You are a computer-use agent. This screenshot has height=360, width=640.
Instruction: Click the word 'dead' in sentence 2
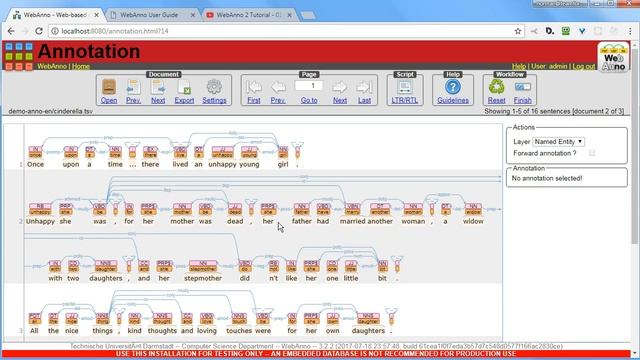point(235,221)
